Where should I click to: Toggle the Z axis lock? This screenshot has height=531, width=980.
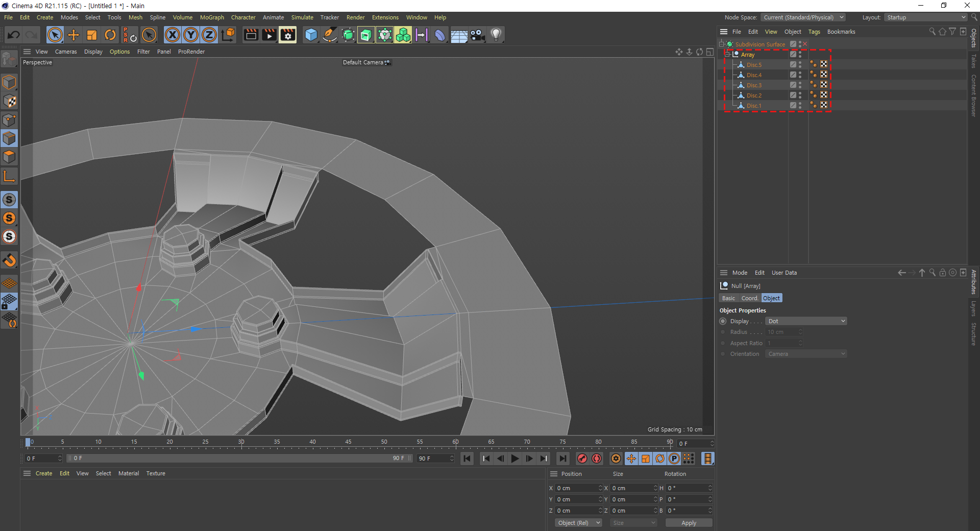point(209,35)
